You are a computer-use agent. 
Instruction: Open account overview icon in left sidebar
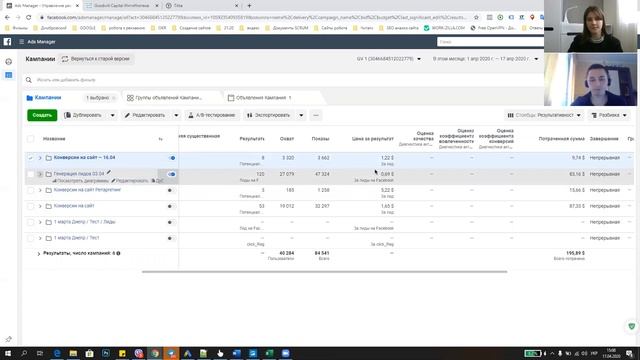(x=9, y=62)
